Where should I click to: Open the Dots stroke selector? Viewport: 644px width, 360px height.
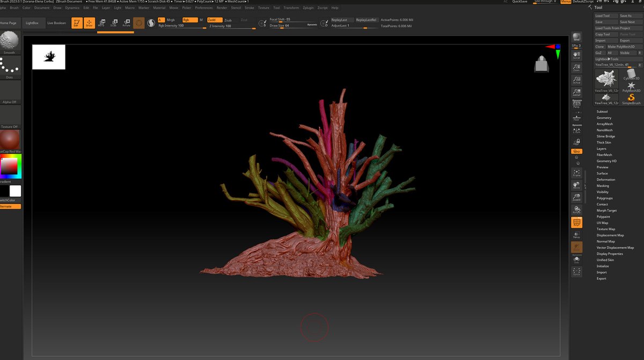pyautogui.click(x=9, y=67)
